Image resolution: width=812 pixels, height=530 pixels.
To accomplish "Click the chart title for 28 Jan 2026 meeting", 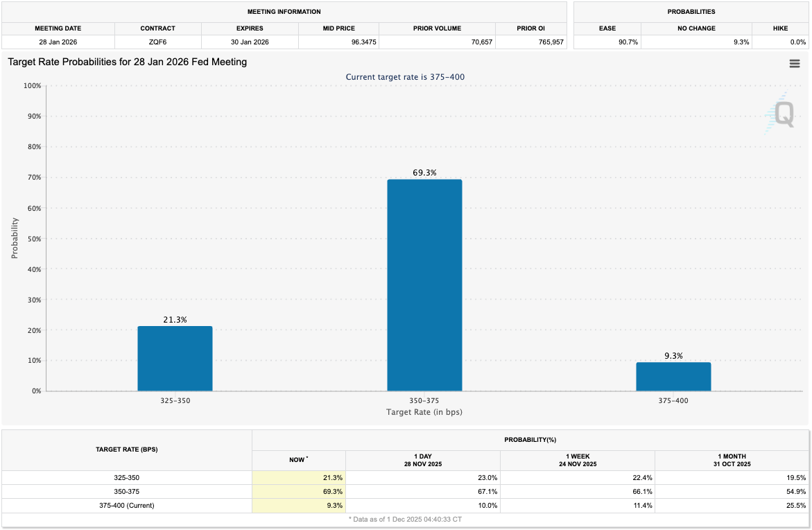I will tap(123, 62).
